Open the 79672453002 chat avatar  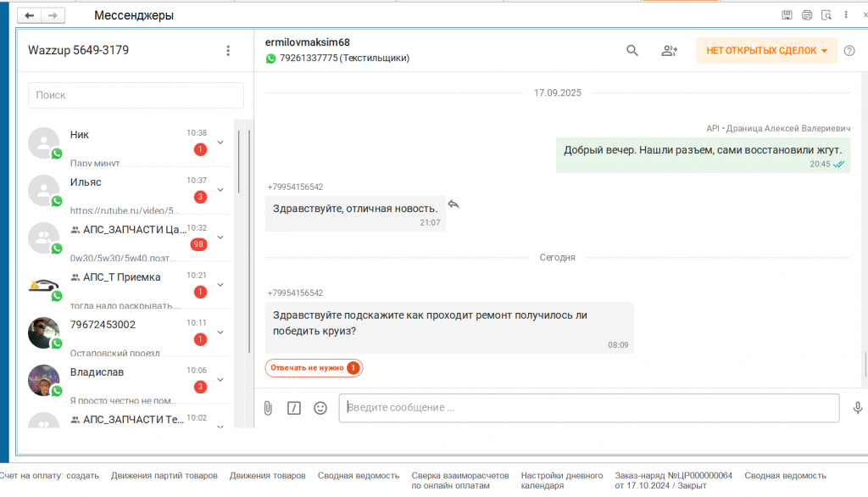click(43, 333)
